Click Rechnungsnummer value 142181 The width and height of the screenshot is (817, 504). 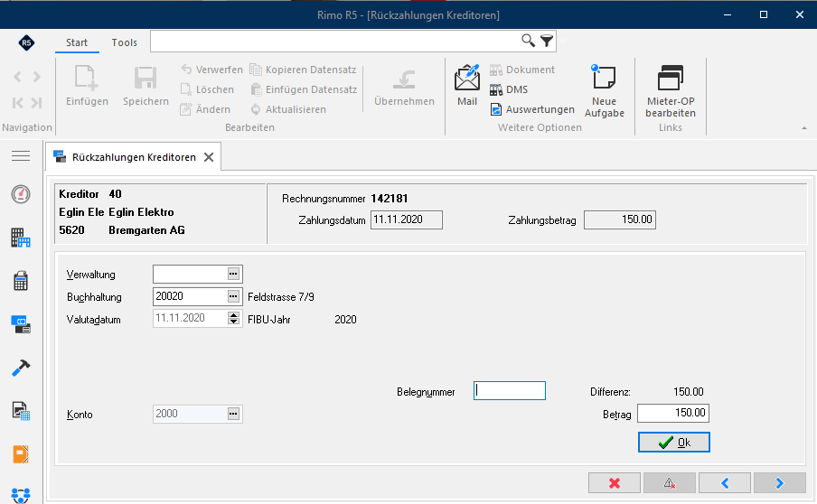coord(390,199)
